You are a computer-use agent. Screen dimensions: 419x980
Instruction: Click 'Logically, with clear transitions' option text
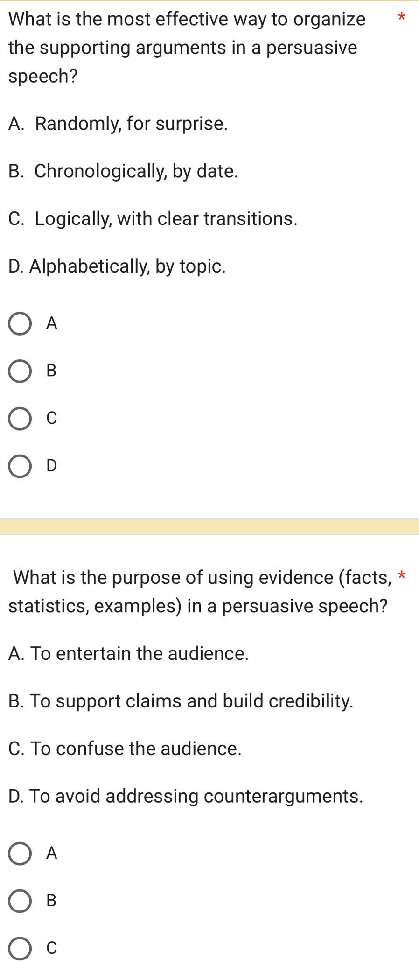click(x=153, y=219)
